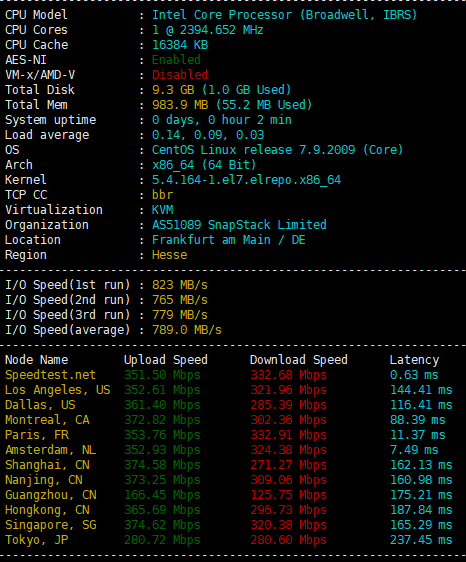Select the kernel version '5.4.164-1.el7.elrepo.x86_64'

pyautogui.click(x=246, y=180)
